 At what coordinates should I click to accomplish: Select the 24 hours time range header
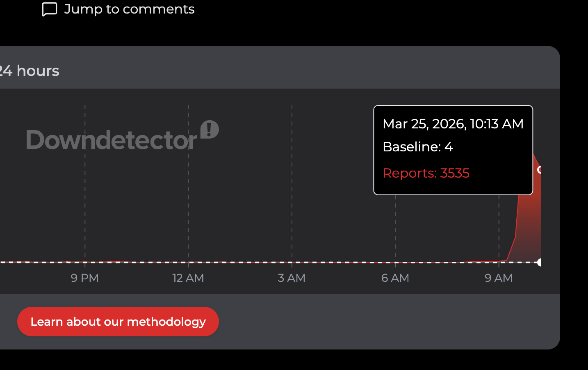[x=30, y=71]
